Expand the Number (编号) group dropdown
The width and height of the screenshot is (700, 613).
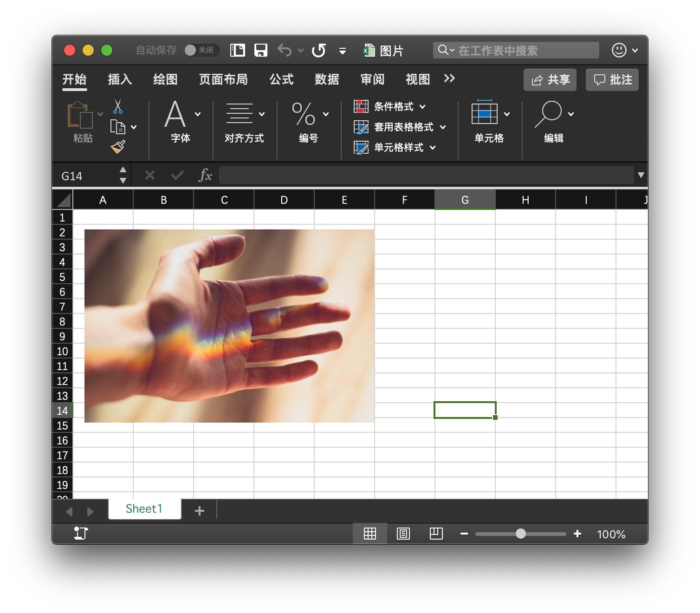(x=326, y=114)
